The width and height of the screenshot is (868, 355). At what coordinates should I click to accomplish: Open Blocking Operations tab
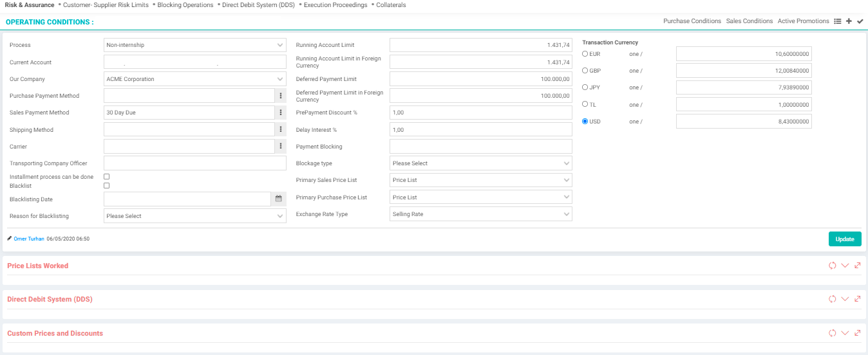[x=185, y=5]
